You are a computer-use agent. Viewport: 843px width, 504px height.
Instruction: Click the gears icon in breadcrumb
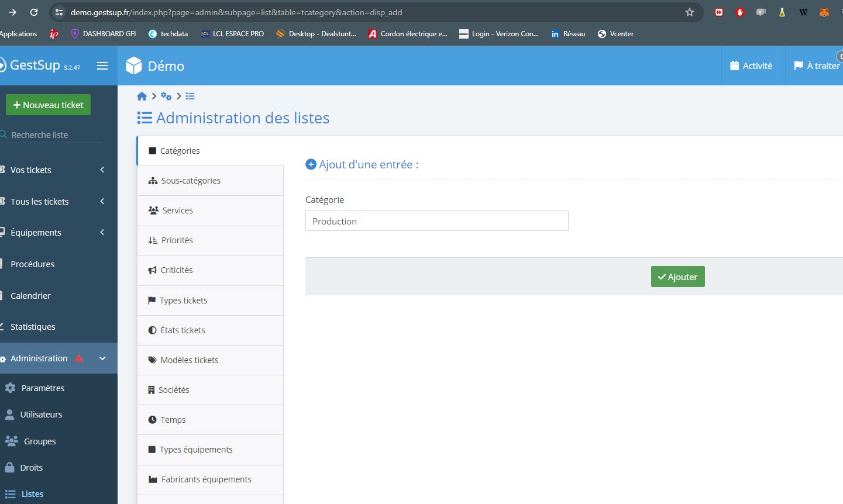(x=166, y=96)
